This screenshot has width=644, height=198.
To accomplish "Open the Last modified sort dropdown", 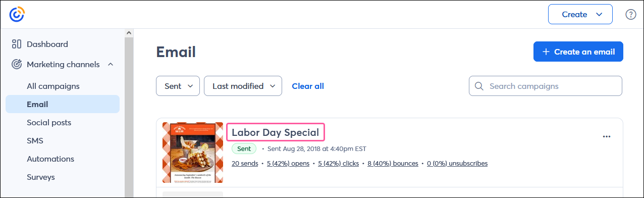I will (x=243, y=86).
